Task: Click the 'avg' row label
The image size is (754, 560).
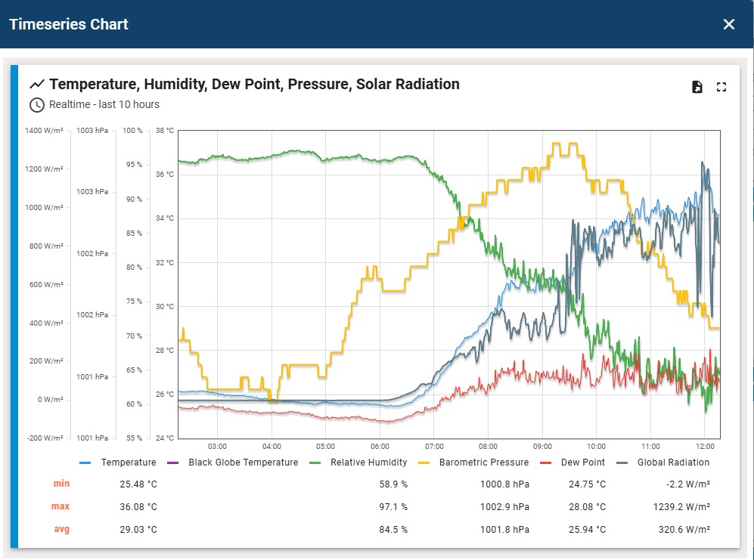Action: coord(61,529)
